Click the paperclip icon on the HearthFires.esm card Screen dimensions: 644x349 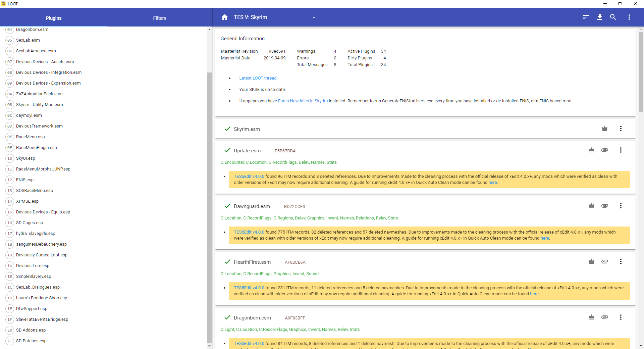605,261
